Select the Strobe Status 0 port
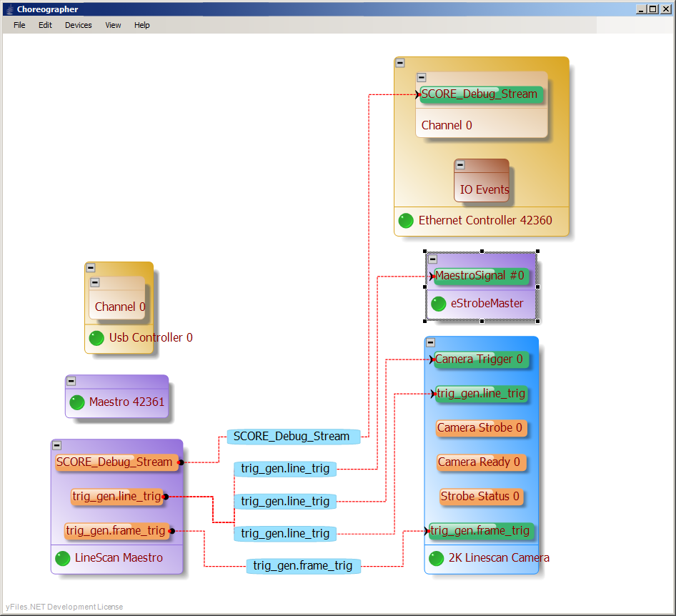 click(480, 497)
